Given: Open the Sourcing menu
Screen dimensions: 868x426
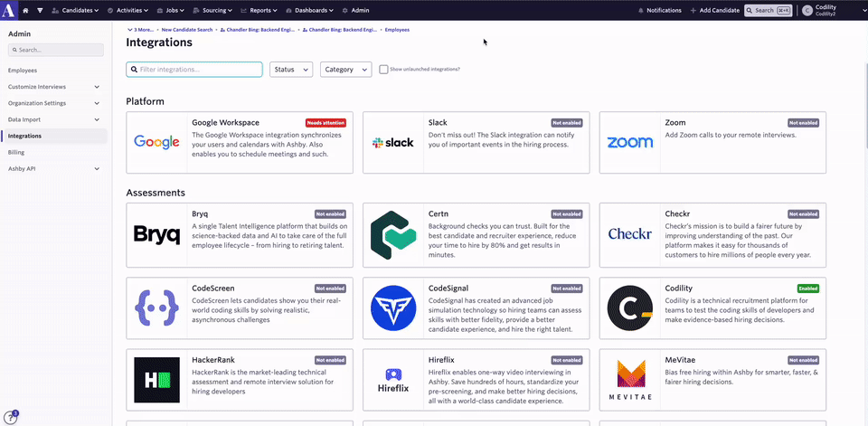Looking at the screenshot, I should click(x=213, y=11).
